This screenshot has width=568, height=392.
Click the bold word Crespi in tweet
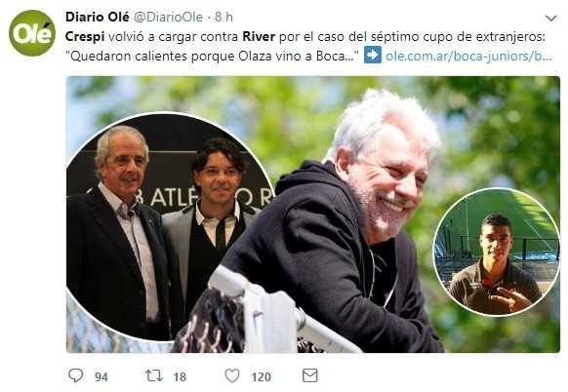pos(85,36)
